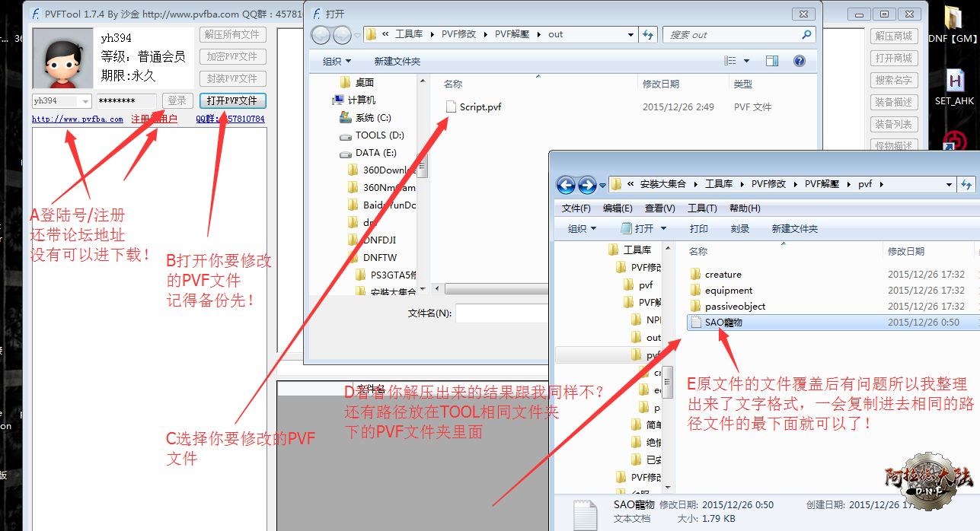Click the 打开PVF文件 button
The image size is (980, 531).
coord(233,100)
